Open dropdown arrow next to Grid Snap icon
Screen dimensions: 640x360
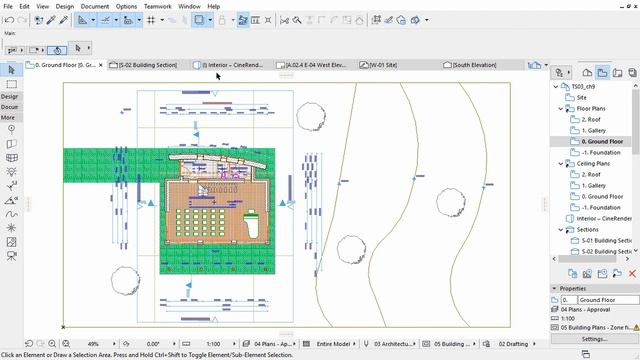162,20
